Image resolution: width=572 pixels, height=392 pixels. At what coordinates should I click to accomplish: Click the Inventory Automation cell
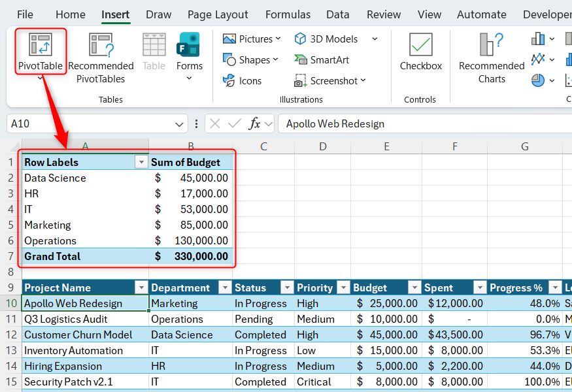point(86,350)
